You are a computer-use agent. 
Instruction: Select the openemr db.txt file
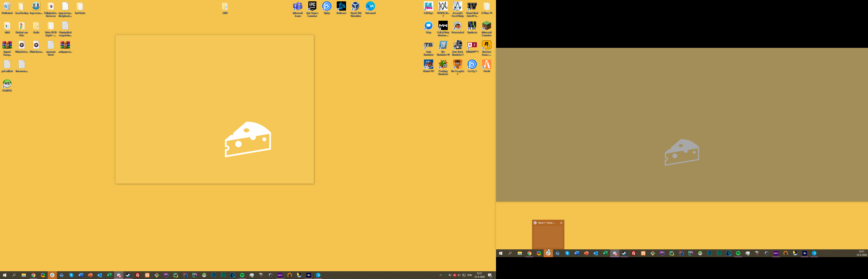tap(51, 46)
